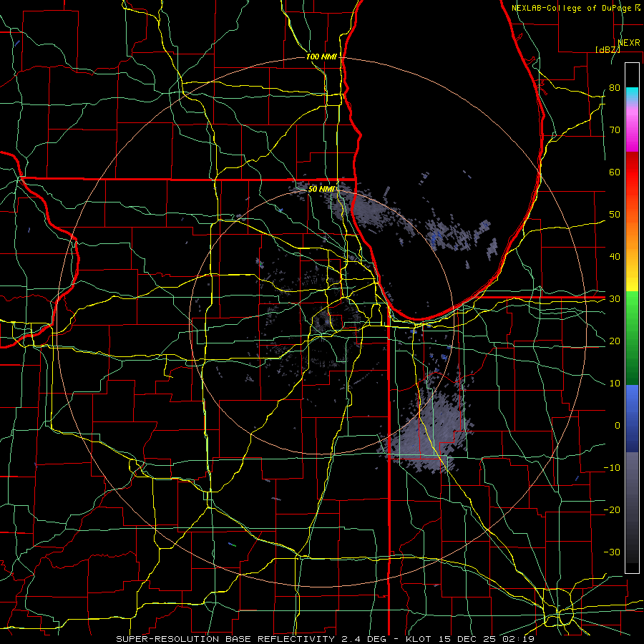
Task: Click the 40 dBZ scale value
Action: (x=615, y=257)
